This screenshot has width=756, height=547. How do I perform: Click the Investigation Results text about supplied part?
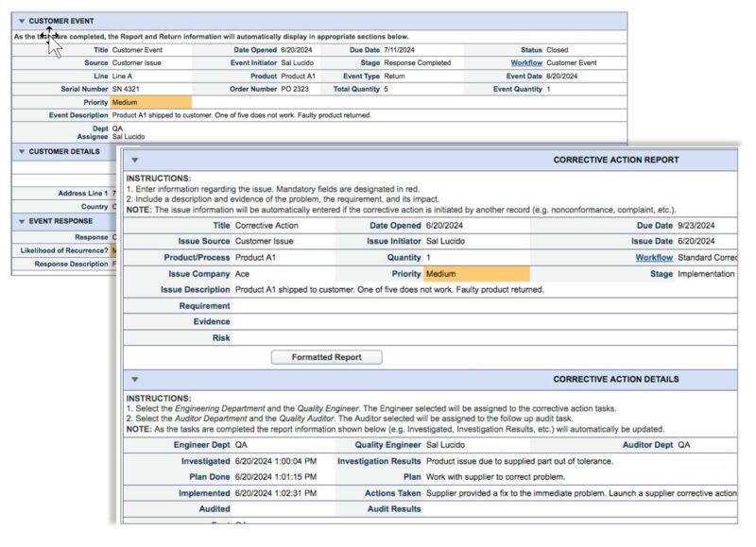click(x=519, y=462)
